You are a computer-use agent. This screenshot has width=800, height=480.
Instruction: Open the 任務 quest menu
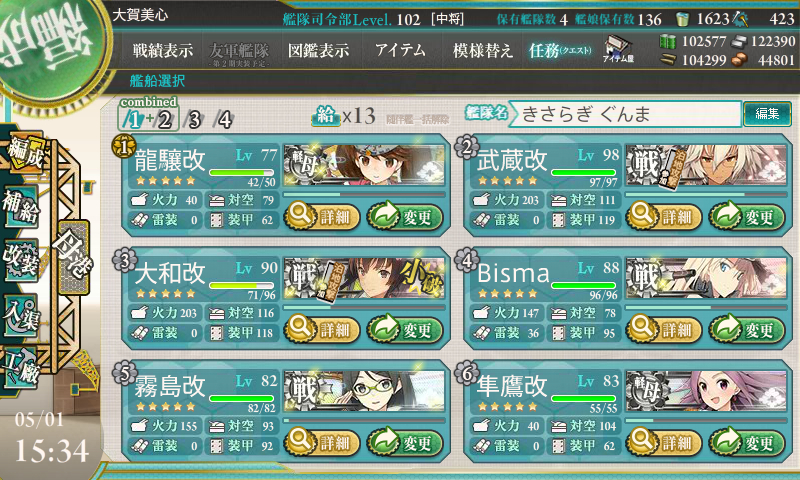tap(560, 50)
